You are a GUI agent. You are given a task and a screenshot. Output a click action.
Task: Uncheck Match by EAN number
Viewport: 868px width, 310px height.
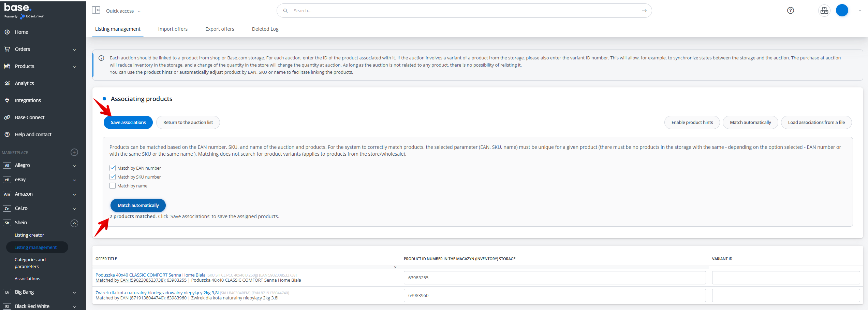point(113,168)
